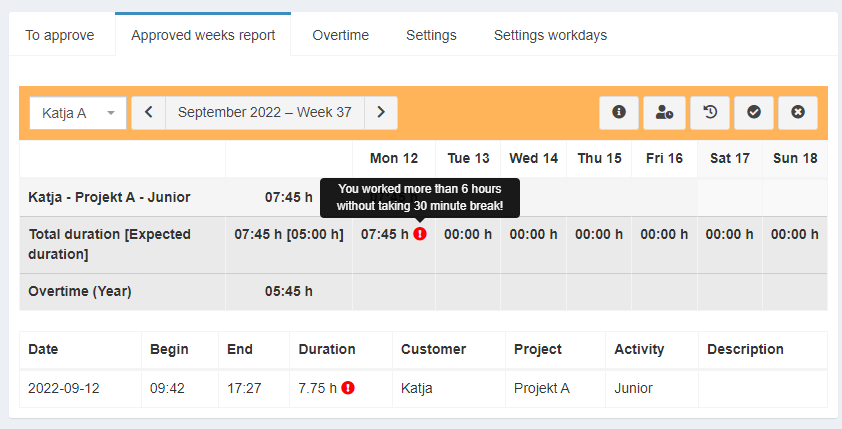Open the Katja A user dropdown
The width and height of the screenshot is (842, 429).
click(78, 113)
